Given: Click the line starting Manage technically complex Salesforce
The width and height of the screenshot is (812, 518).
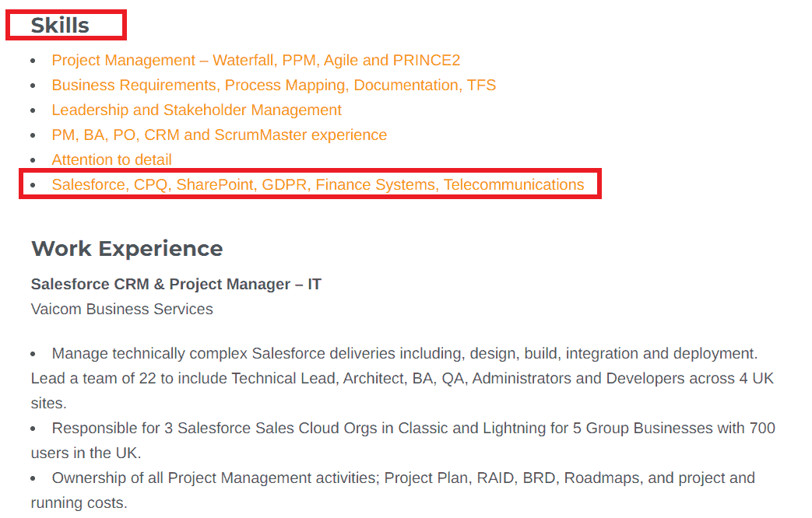Looking at the screenshot, I should click(404, 354).
